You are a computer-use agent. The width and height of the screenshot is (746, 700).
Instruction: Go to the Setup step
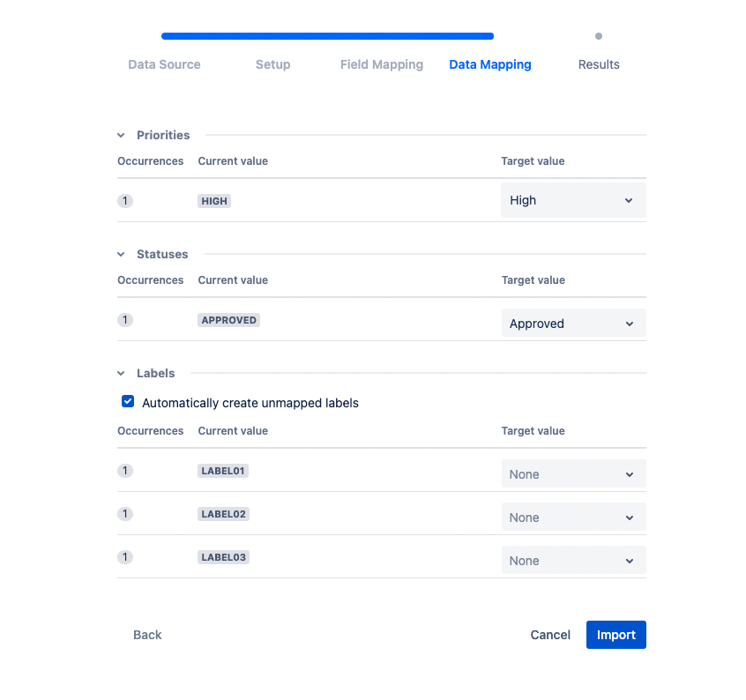pyautogui.click(x=272, y=64)
